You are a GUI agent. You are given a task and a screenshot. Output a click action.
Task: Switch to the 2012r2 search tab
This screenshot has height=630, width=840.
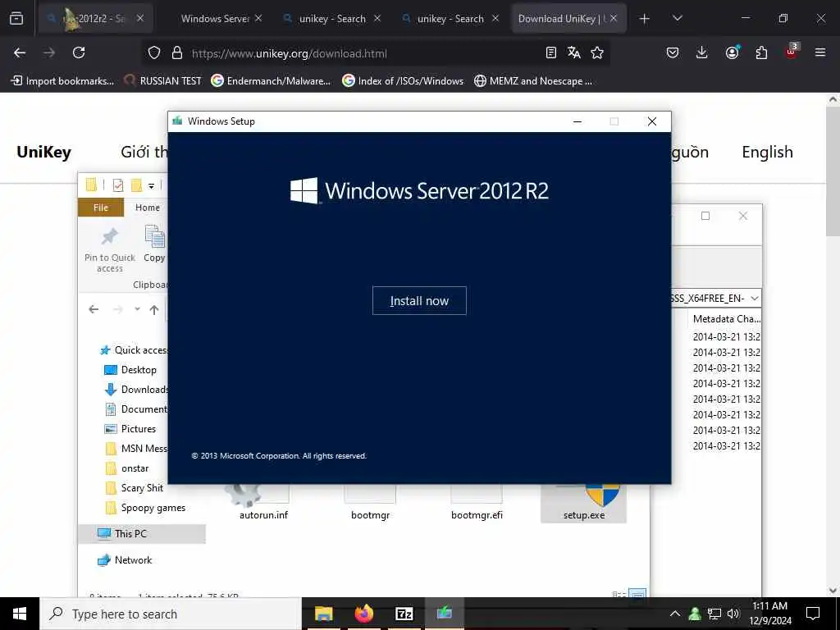(x=95, y=18)
